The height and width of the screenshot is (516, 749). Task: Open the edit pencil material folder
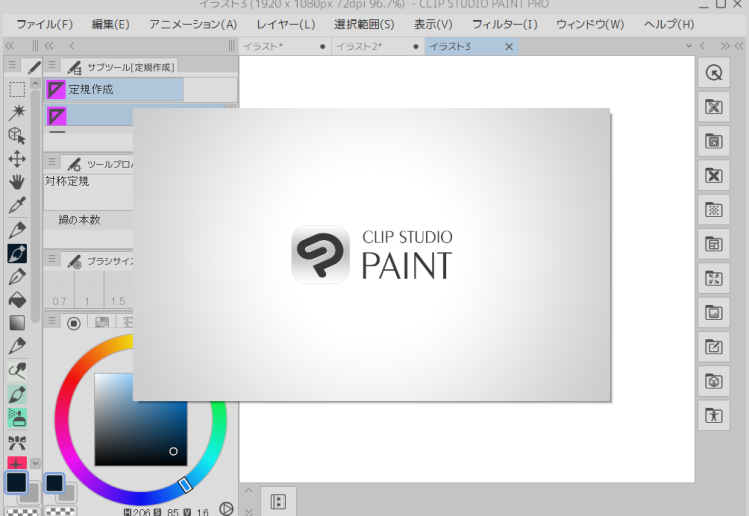click(714, 347)
